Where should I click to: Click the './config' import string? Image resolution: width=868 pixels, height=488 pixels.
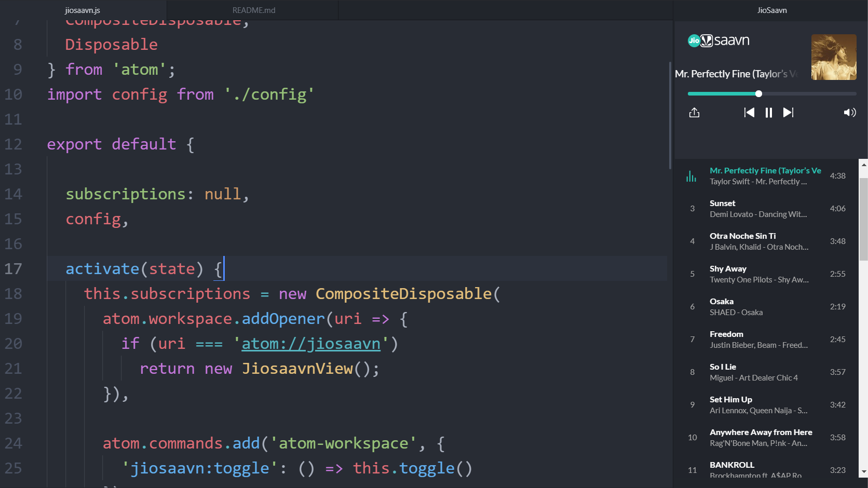coord(269,94)
